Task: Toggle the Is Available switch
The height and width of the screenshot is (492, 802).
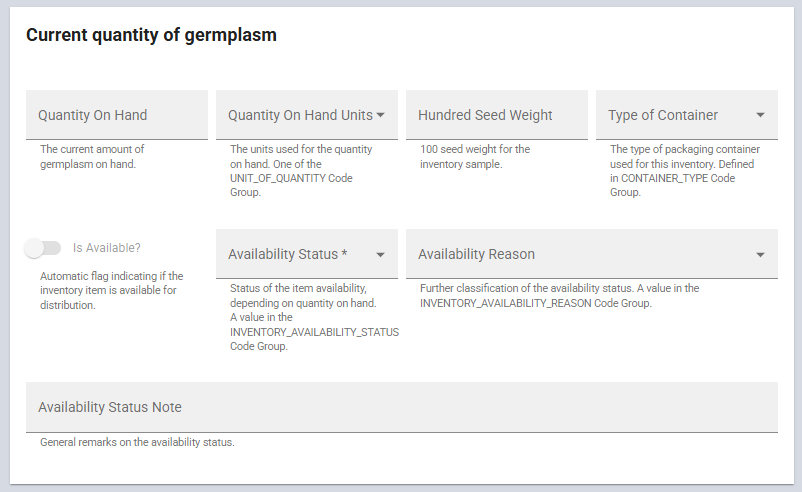Action: tap(37, 248)
